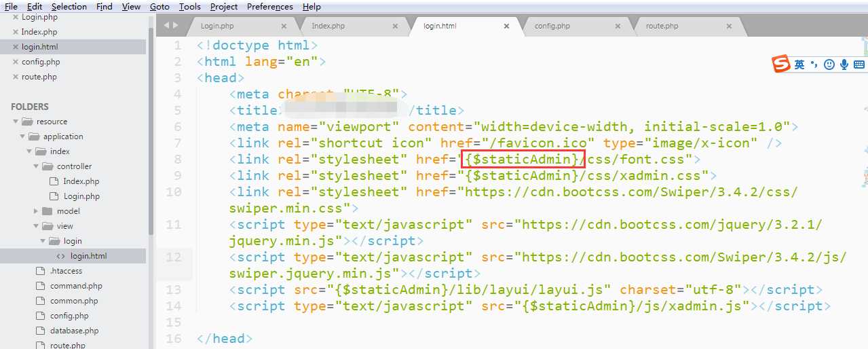Close Index.php via the sidebar open-file x icon
This screenshot has width=868, height=349.
15,32
